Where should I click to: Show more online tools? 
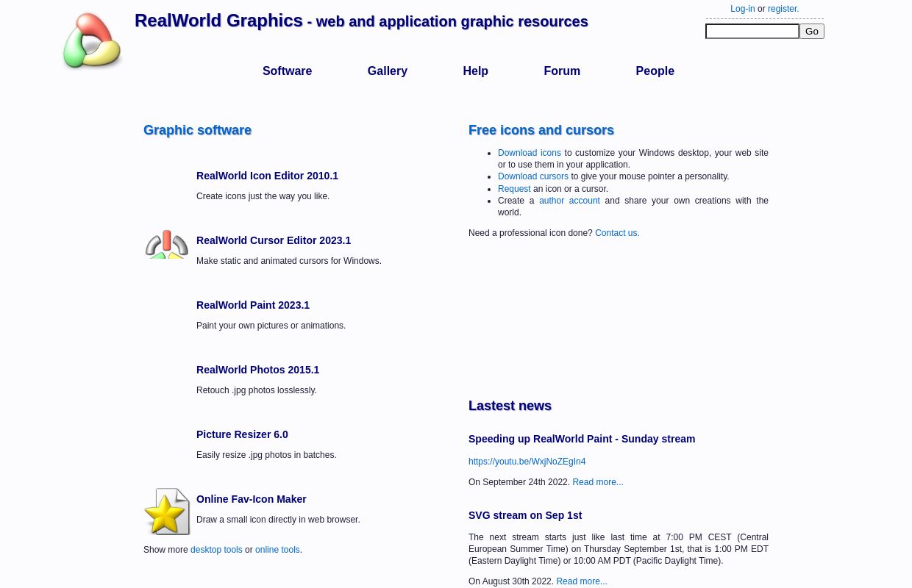(x=277, y=550)
